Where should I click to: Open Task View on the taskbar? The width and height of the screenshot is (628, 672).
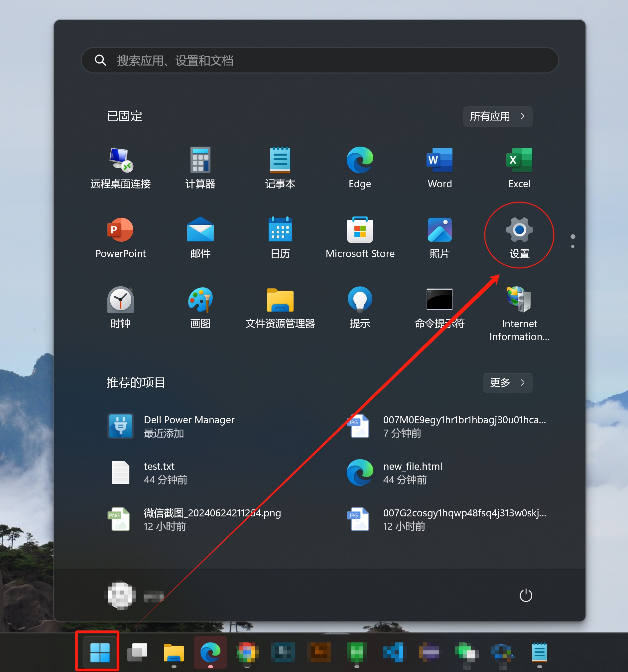(137, 652)
